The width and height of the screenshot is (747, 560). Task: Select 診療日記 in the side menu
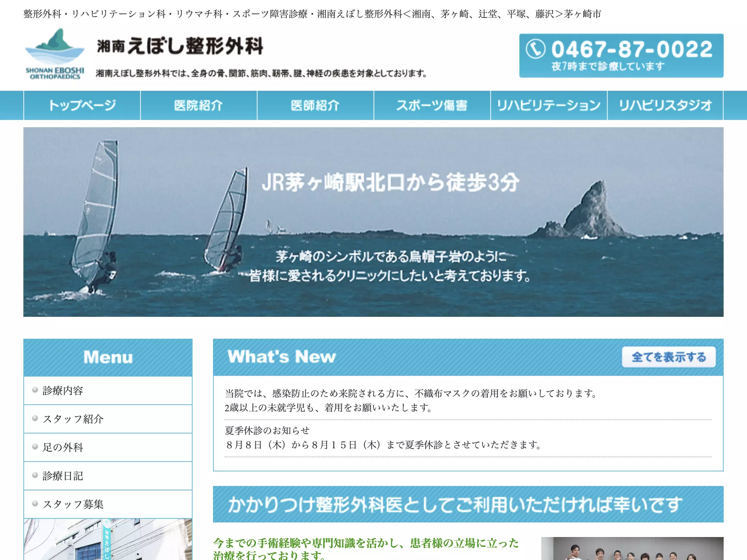click(x=108, y=476)
